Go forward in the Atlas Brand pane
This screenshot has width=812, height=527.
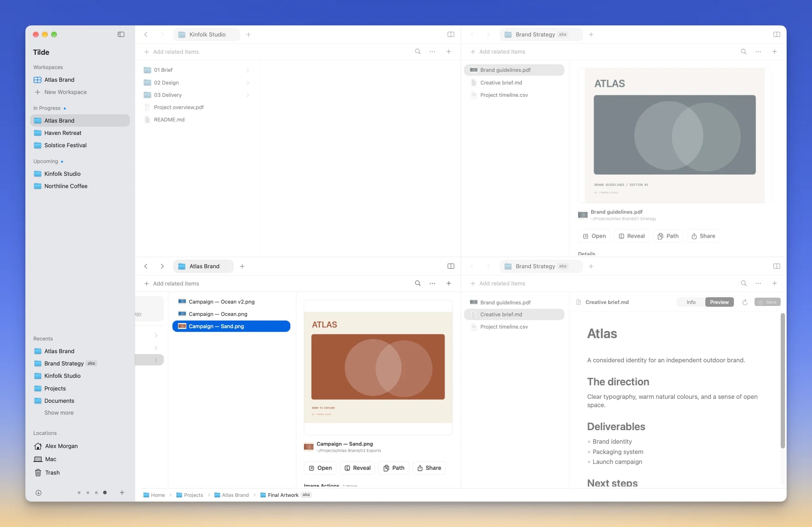click(x=162, y=266)
